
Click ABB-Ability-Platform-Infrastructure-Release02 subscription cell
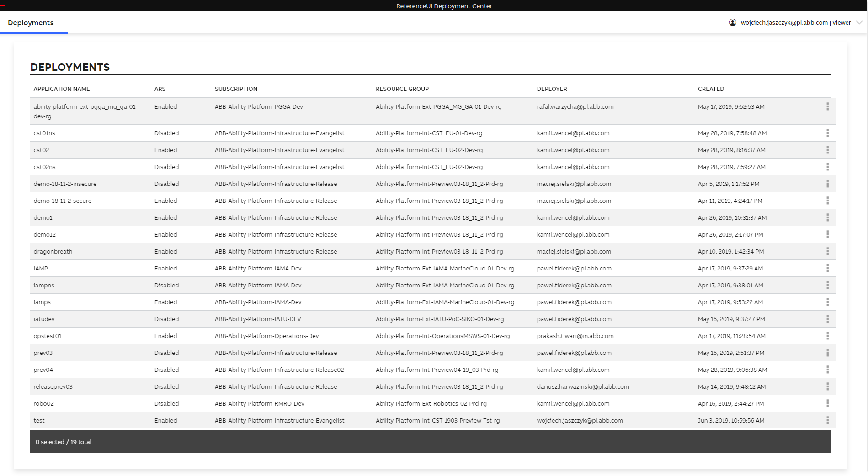[279, 370]
